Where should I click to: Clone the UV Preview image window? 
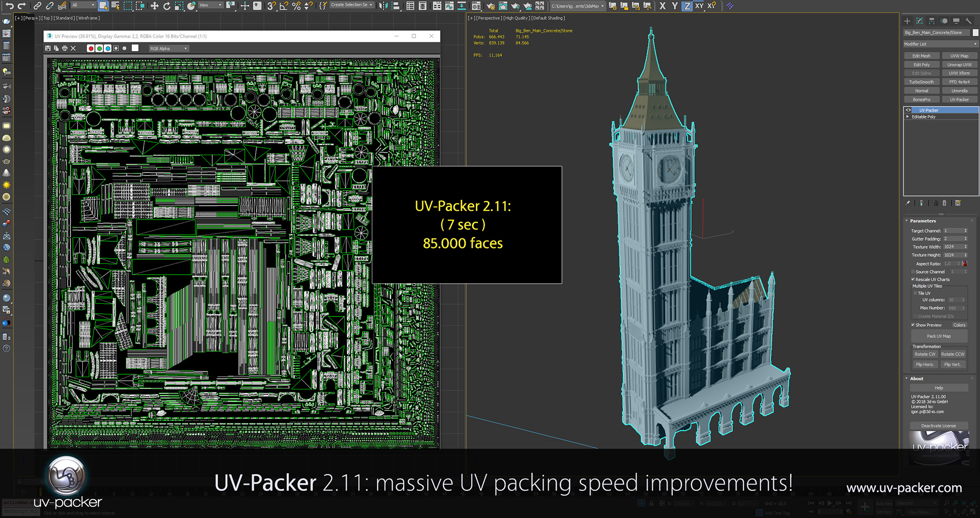pyautogui.click(x=56, y=48)
